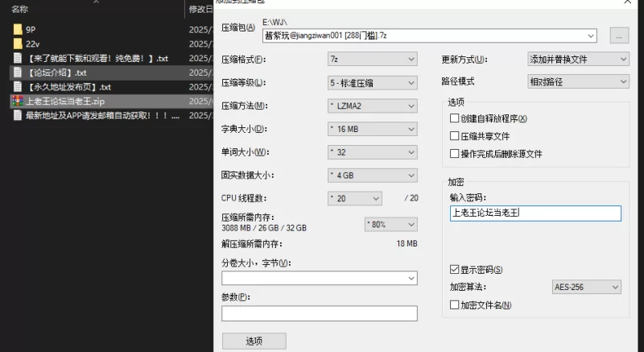Click the 参数 input field
The width and height of the screenshot is (644, 352).
click(320, 313)
